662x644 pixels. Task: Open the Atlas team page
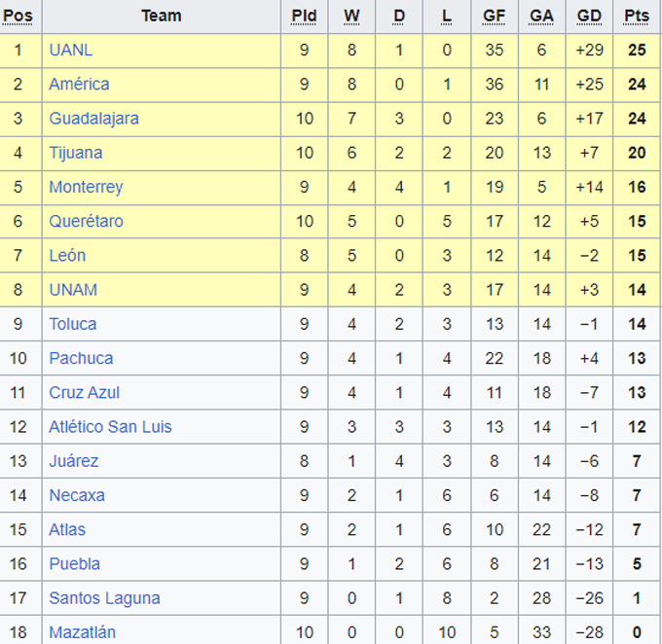click(x=67, y=529)
